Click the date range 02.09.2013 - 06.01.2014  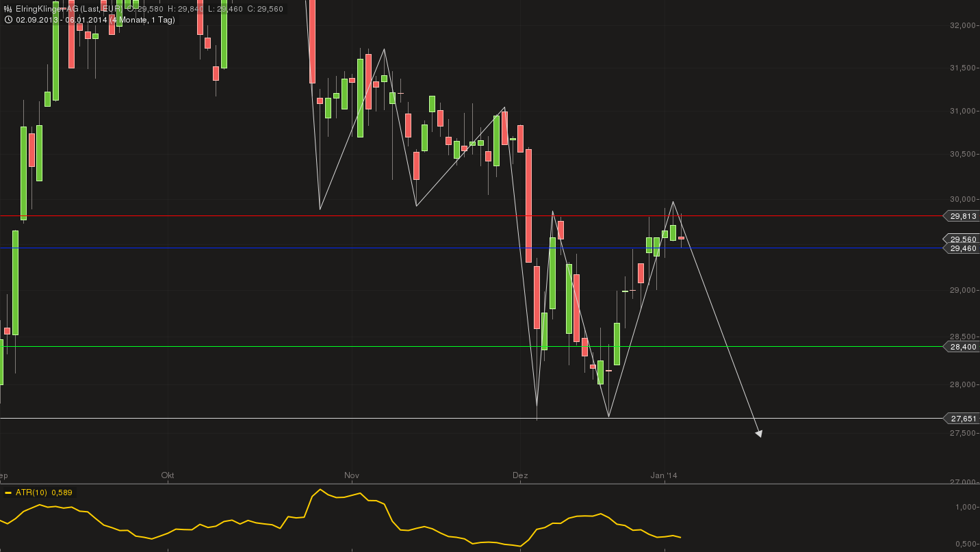pos(62,20)
